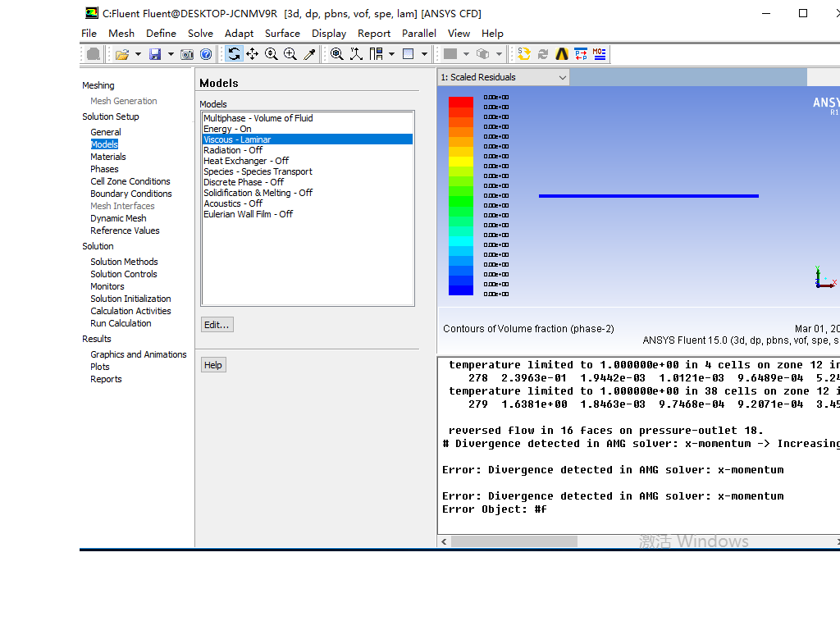Click the Help button under Models
This screenshot has height=630, width=840.
pyautogui.click(x=213, y=365)
